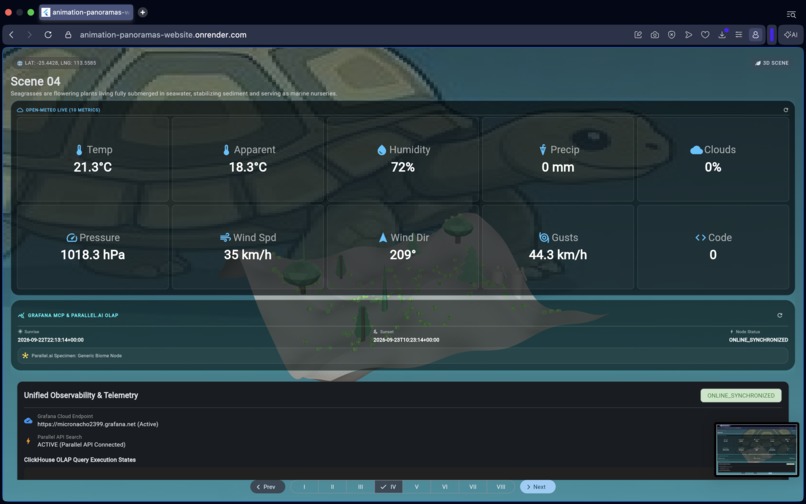Click the page preview thumbnail at bottom right
This screenshot has width=806, height=504.
(756, 449)
